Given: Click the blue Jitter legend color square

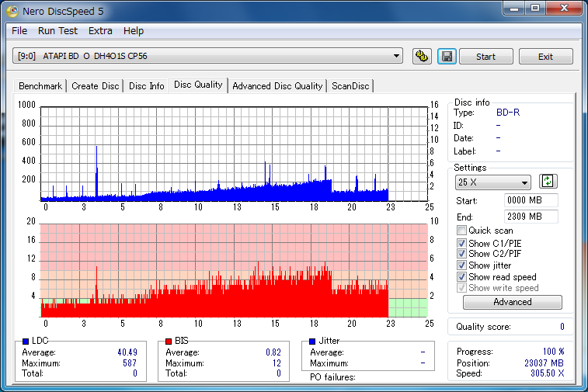Looking at the screenshot, I should tap(312, 341).
